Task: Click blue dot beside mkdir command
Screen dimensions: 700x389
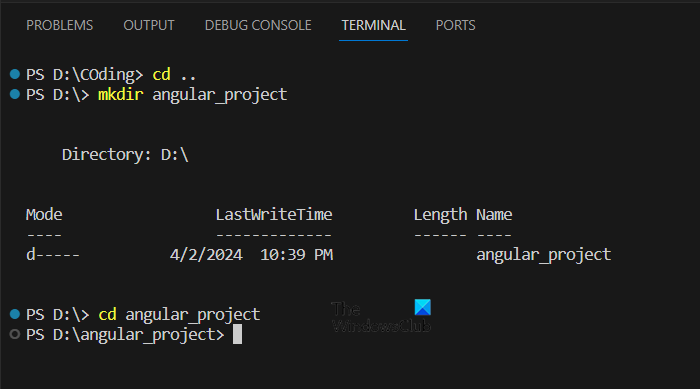Action: coord(15,94)
